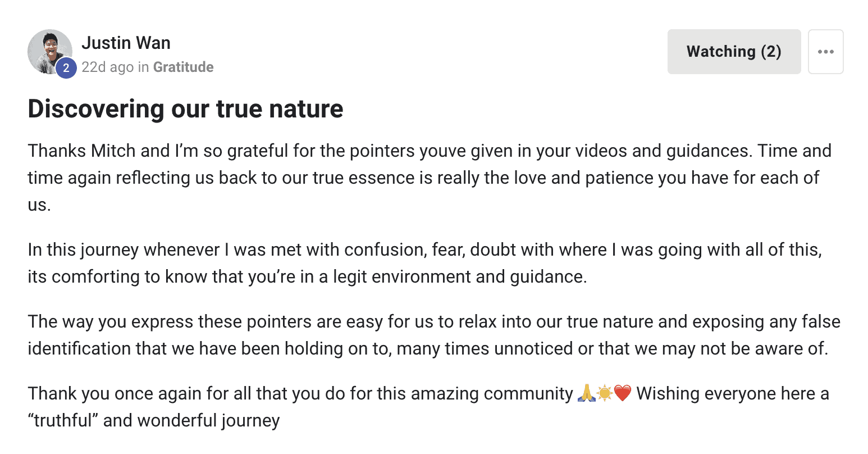Click the words "In this journey"
This screenshot has width=868, height=454.
click(83, 249)
